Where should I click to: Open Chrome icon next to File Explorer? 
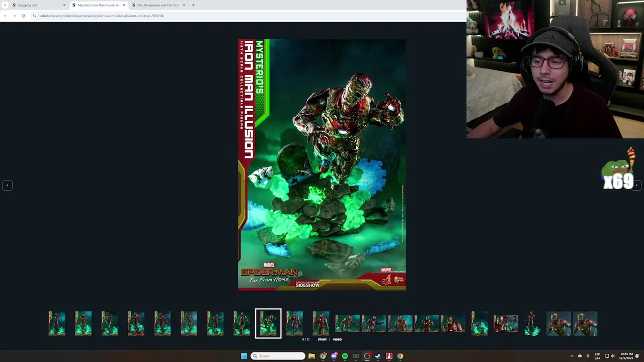coord(323,356)
